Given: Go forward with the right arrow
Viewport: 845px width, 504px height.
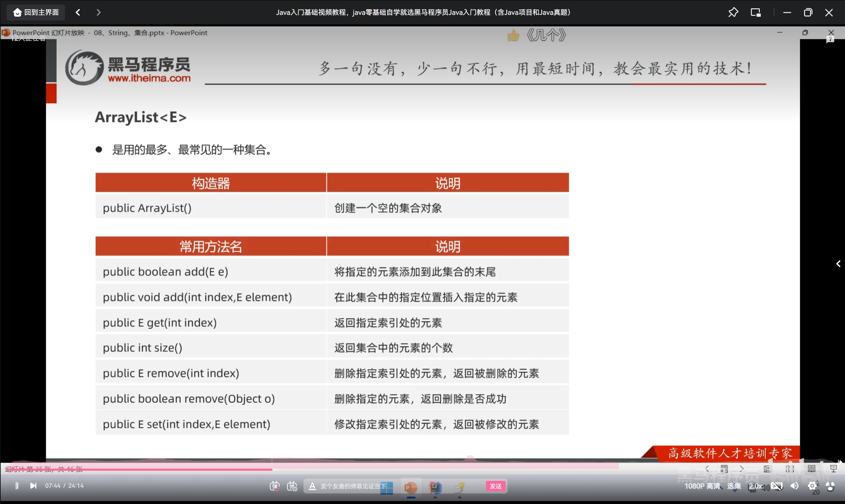Looking at the screenshot, I should coord(99,12).
